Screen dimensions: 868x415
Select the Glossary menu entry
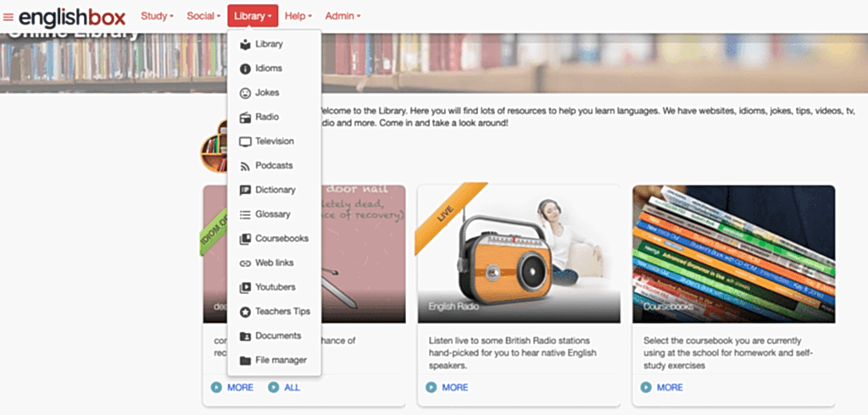pos(274,214)
